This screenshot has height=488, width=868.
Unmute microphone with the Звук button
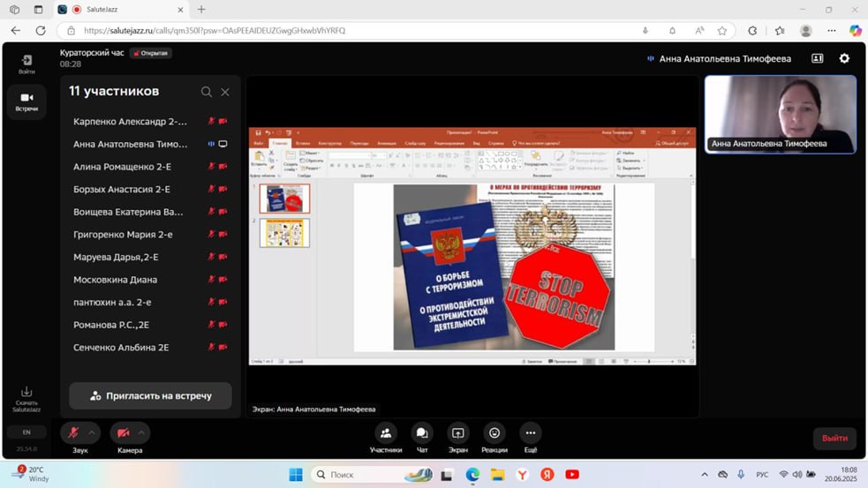[x=73, y=433]
